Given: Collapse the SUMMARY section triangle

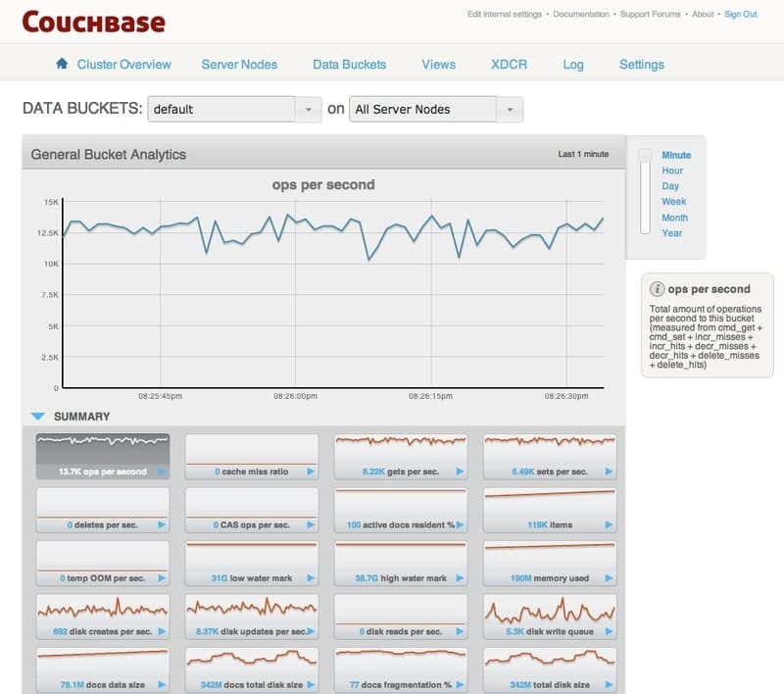Looking at the screenshot, I should pos(38,416).
